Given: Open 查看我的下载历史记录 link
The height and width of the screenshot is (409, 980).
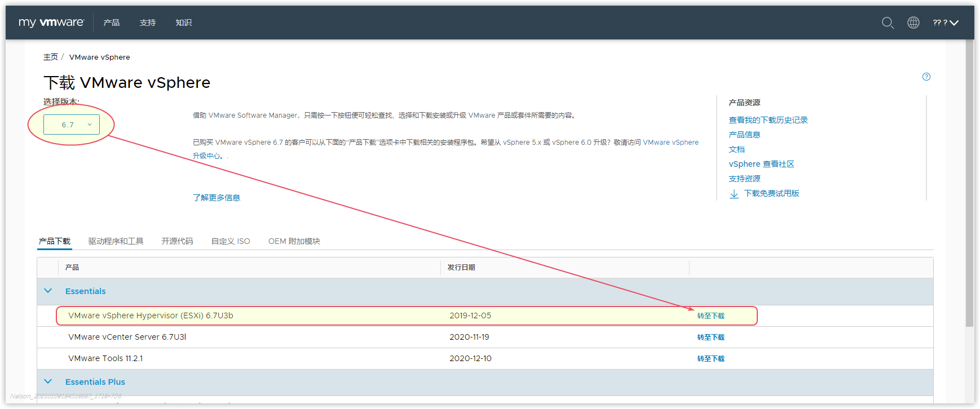Looking at the screenshot, I should tap(768, 120).
